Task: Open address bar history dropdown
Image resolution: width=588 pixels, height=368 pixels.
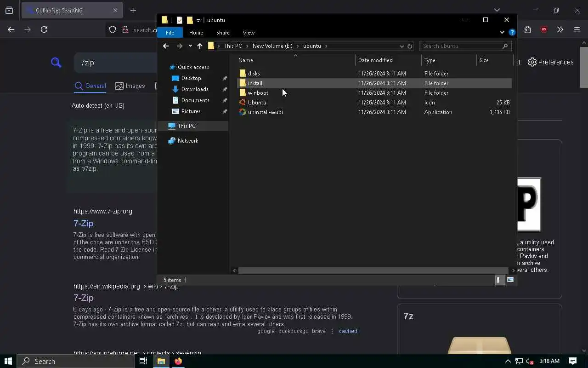Action: point(401,46)
